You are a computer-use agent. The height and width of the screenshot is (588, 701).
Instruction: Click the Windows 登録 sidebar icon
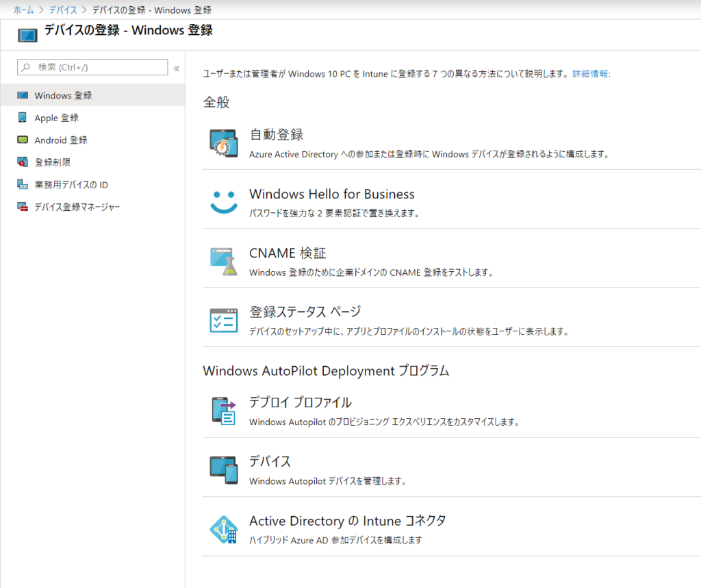(23, 95)
